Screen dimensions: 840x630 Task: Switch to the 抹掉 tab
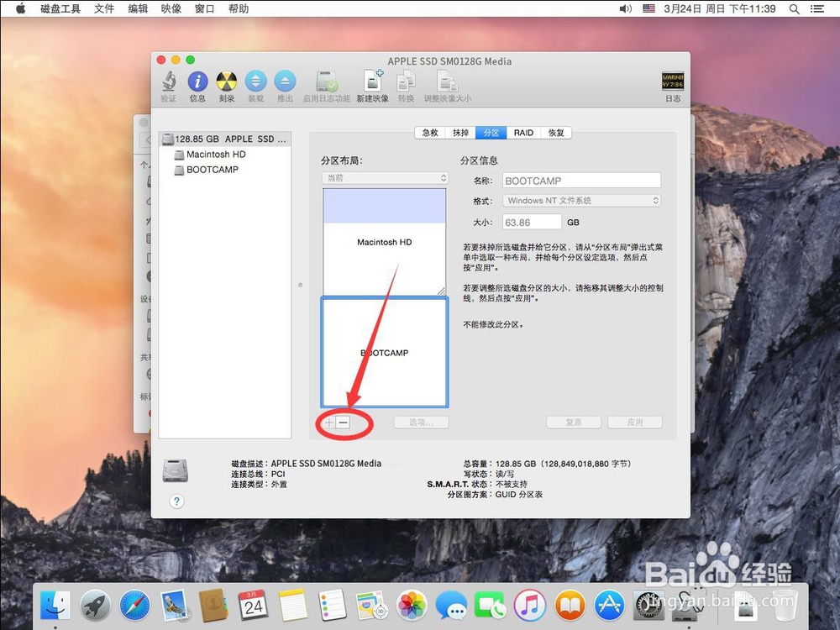pyautogui.click(x=460, y=133)
